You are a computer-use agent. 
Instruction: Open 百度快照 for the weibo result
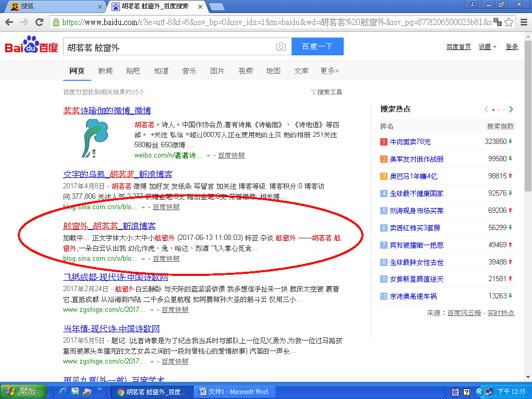coord(231,155)
